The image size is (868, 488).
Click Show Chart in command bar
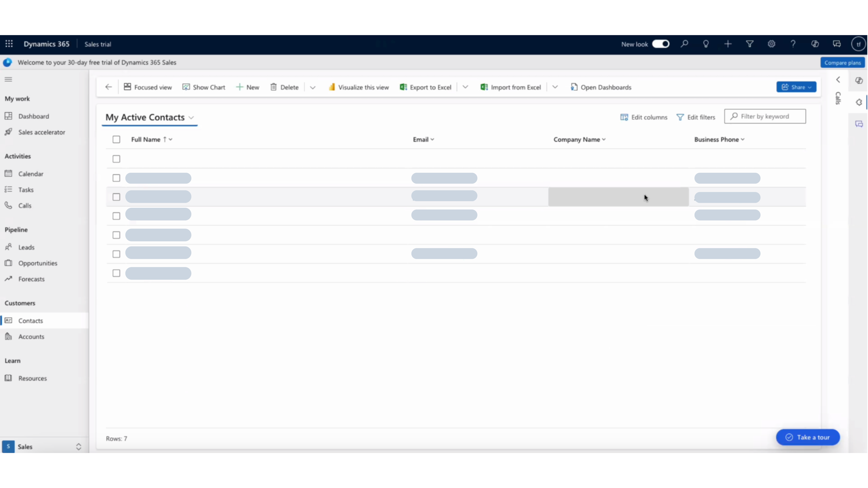[204, 87]
